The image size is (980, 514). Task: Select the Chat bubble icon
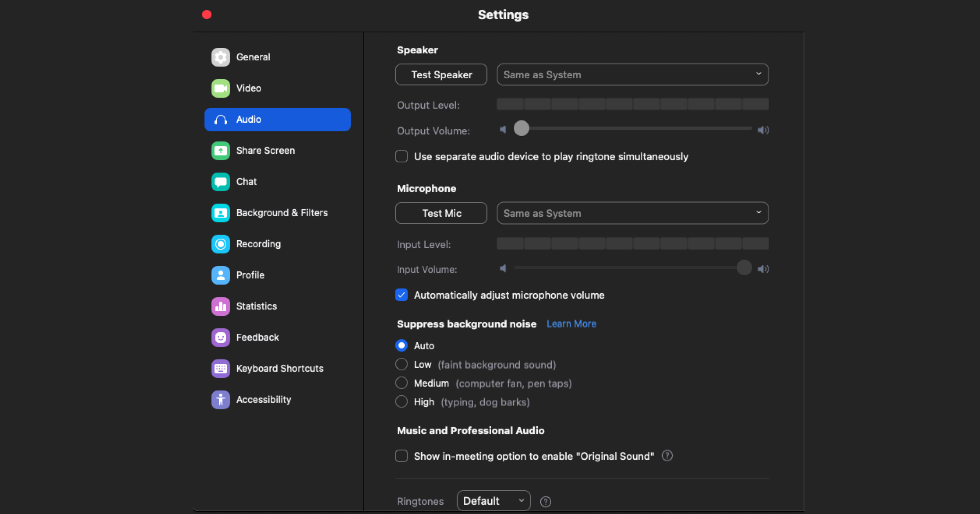[x=220, y=182]
